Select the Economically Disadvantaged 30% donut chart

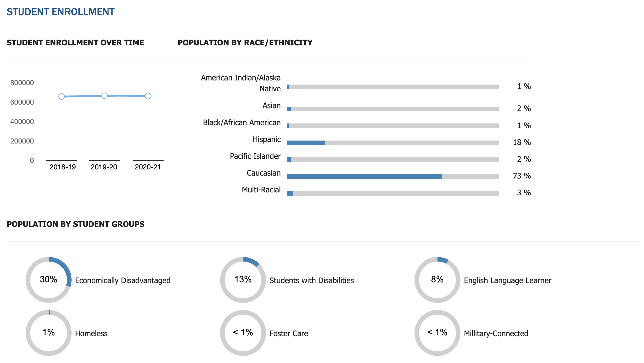pos(49,280)
